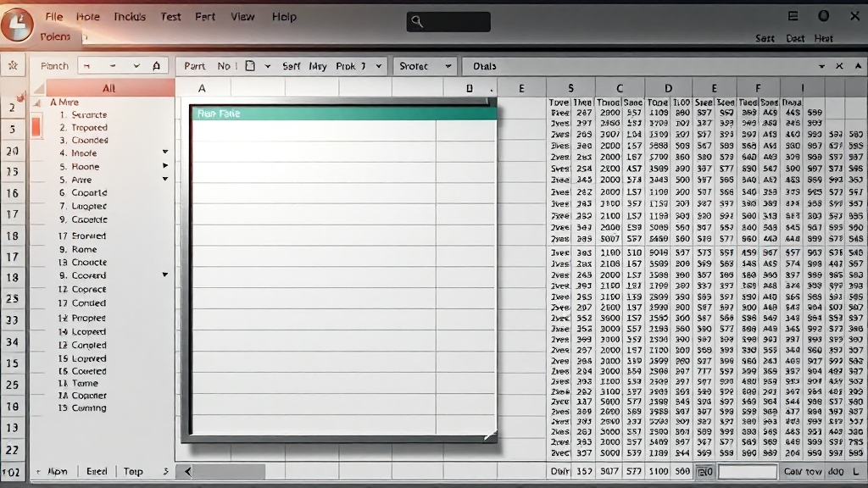
Task: Expand the Coovend item arrow
Action: [x=165, y=275]
